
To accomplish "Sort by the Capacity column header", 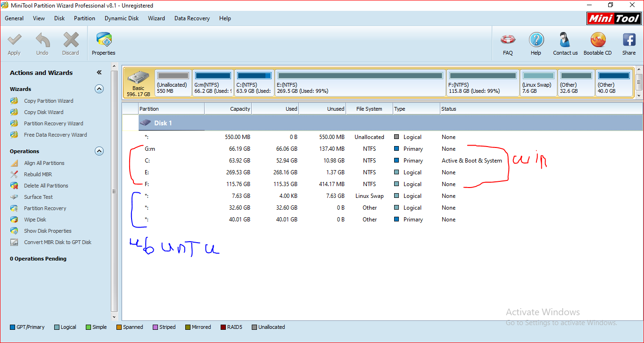I will [x=228, y=109].
